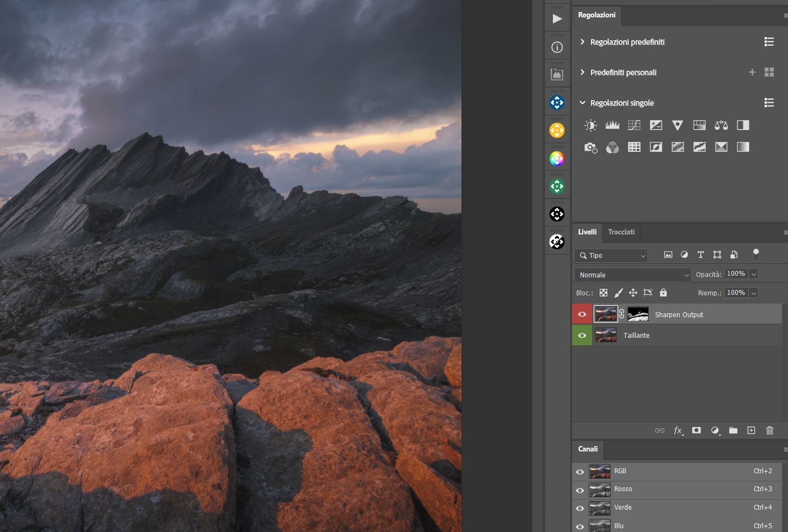Open the rainbow color wheel plugin icon

[557, 158]
